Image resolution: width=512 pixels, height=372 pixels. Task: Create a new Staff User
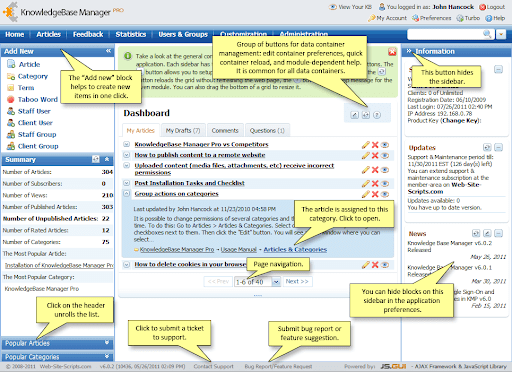pyautogui.click(x=34, y=111)
